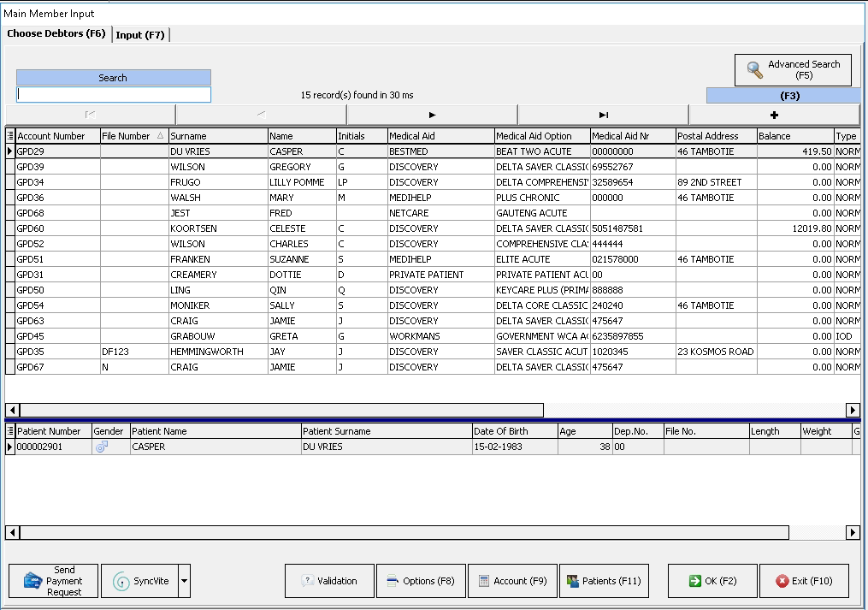The image size is (868, 610).
Task: Select the Choose Debtors (F6) tab
Action: pos(56,34)
